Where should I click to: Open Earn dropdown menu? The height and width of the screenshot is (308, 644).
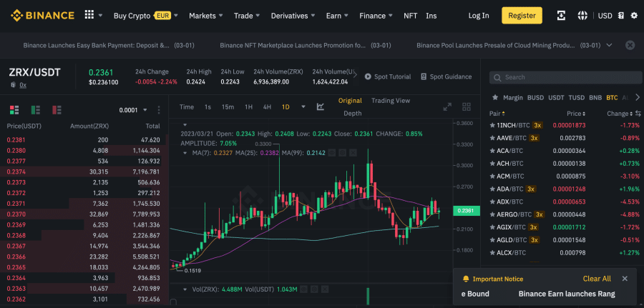pos(337,16)
